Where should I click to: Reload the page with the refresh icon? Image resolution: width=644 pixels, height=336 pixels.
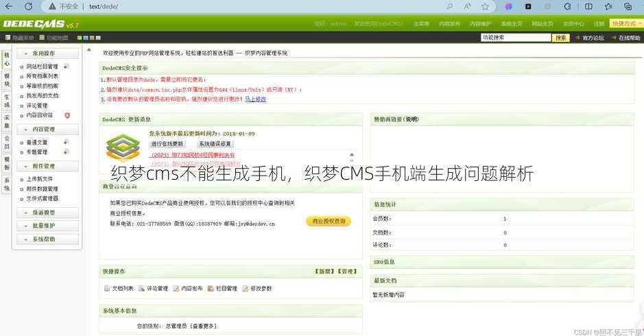(28, 6)
